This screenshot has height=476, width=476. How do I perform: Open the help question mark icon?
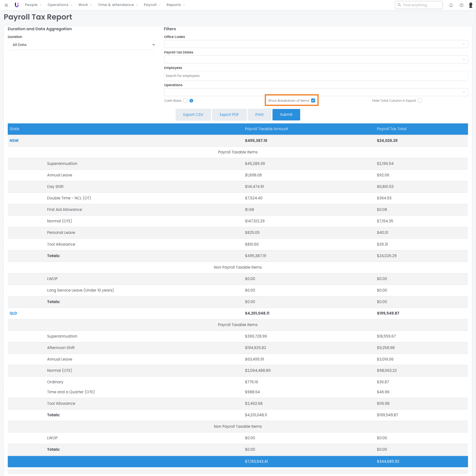click(x=461, y=5)
